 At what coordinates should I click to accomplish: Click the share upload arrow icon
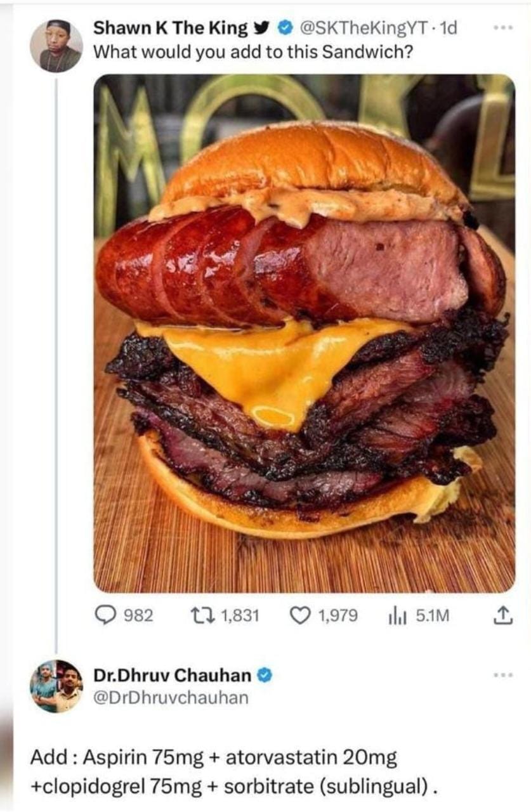(502, 614)
